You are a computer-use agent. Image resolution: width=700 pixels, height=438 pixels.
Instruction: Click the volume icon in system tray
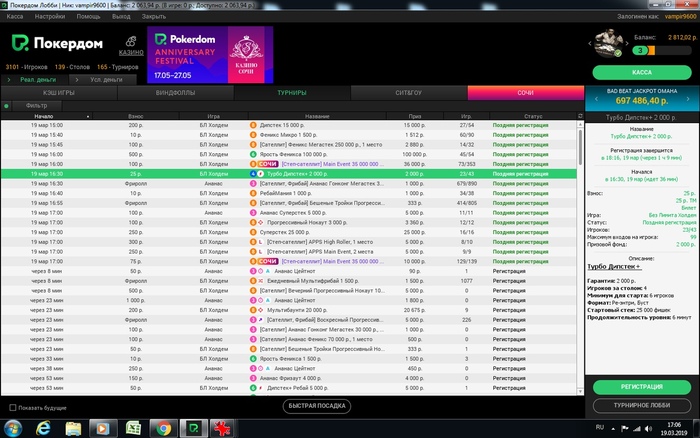click(x=649, y=429)
